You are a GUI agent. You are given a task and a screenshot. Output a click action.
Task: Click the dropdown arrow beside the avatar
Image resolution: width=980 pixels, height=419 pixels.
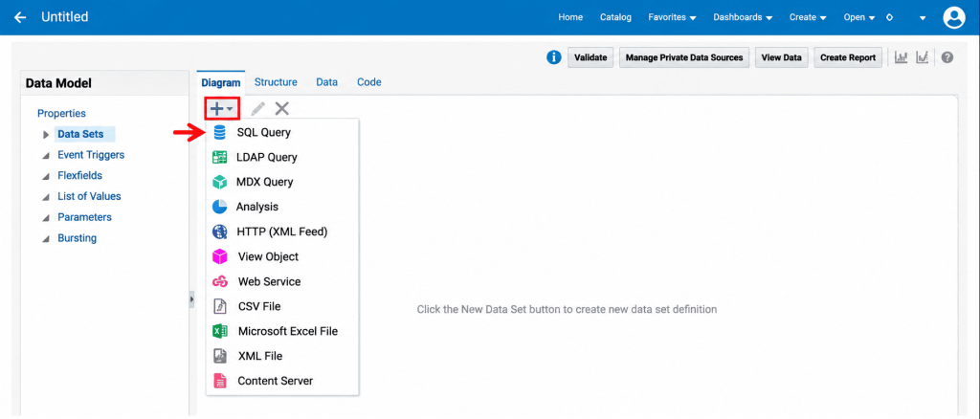pos(923,18)
